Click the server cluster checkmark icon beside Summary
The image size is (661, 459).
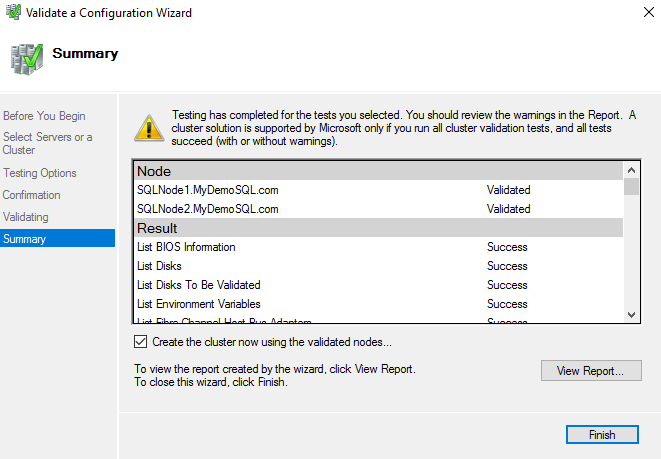(27, 59)
